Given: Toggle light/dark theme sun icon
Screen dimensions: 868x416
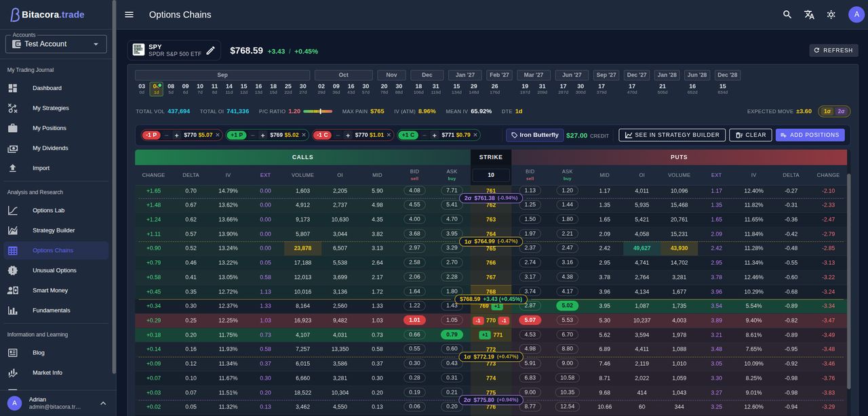Looking at the screenshot, I should 831,14.
